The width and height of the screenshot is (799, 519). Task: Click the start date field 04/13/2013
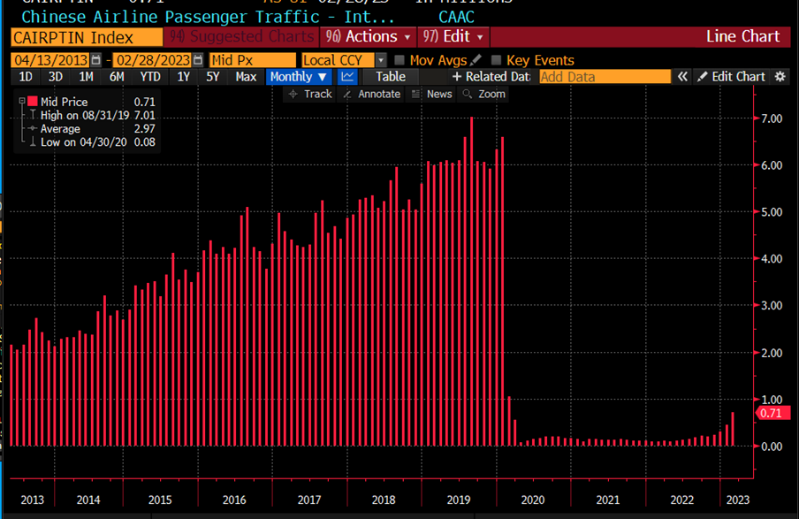tap(50, 60)
